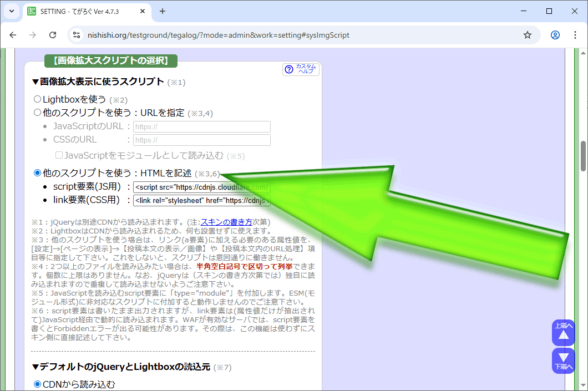This screenshot has height=391, width=588.
Task: Jump to page bottom with down arrow button
Action: tap(564, 360)
